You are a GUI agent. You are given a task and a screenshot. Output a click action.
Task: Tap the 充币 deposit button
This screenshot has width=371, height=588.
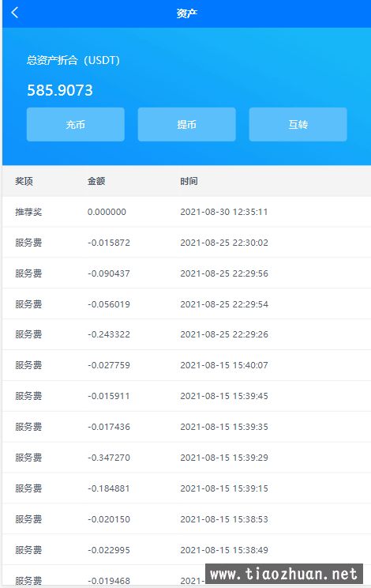click(76, 125)
